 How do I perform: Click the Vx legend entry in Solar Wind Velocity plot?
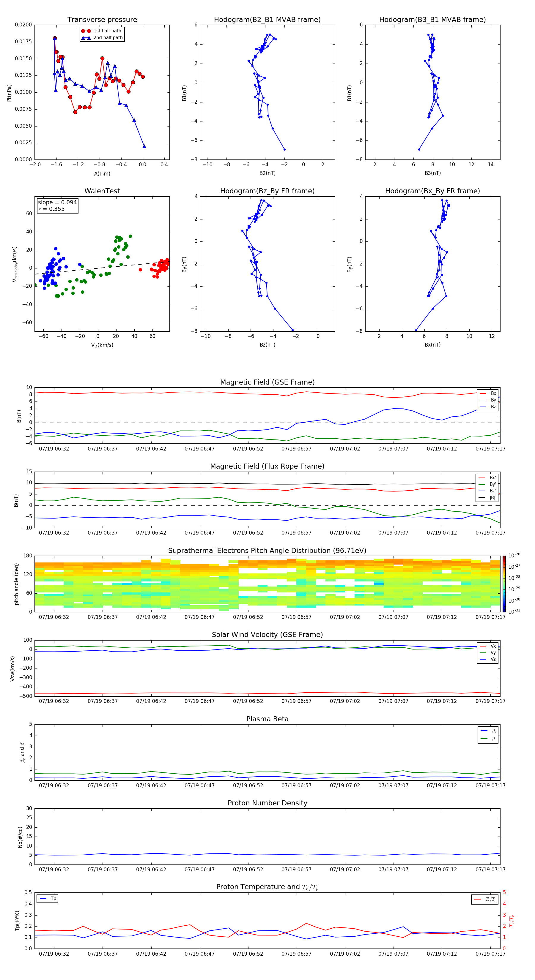tap(488, 646)
